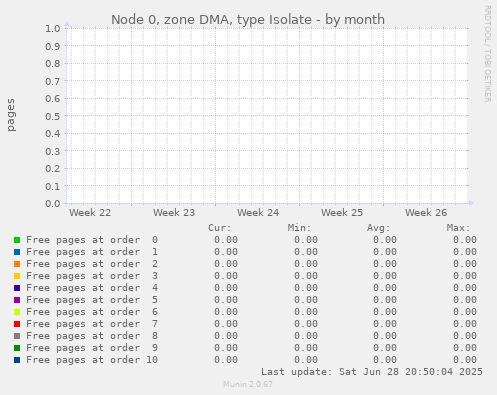Viewport: 497px width, 395px height.
Task: Click the Min value for order 7
Action: pos(306,324)
